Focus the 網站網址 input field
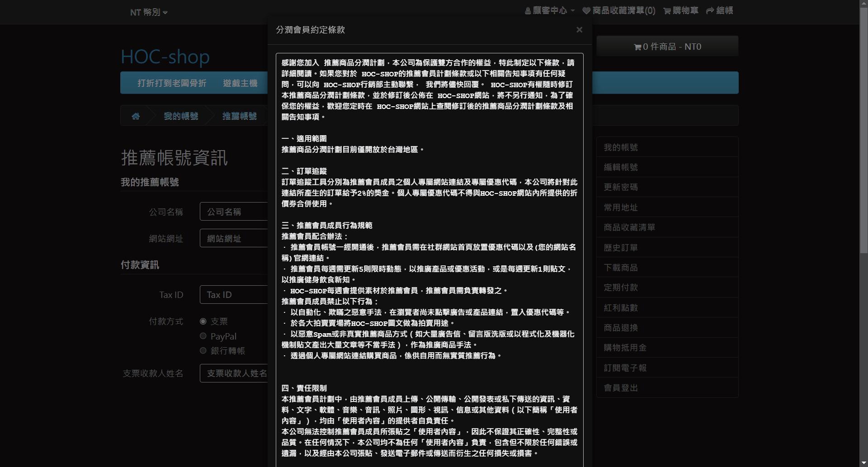The height and width of the screenshot is (467, 868). coord(234,238)
